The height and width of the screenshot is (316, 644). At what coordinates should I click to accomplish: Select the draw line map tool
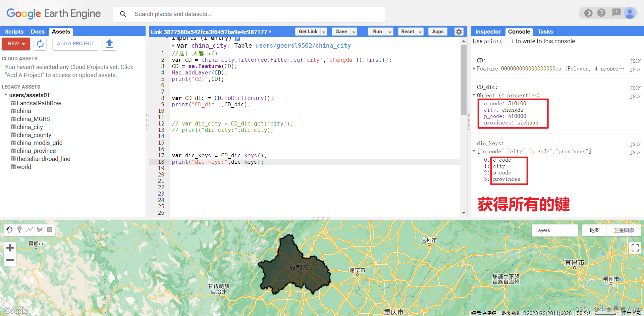pyautogui.click(x=30, y=229)
